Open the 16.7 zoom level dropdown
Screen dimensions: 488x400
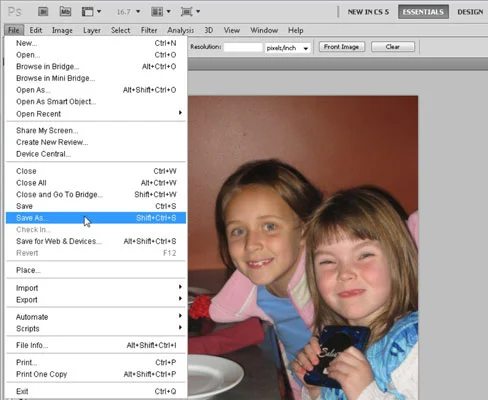tap(128, 12)
